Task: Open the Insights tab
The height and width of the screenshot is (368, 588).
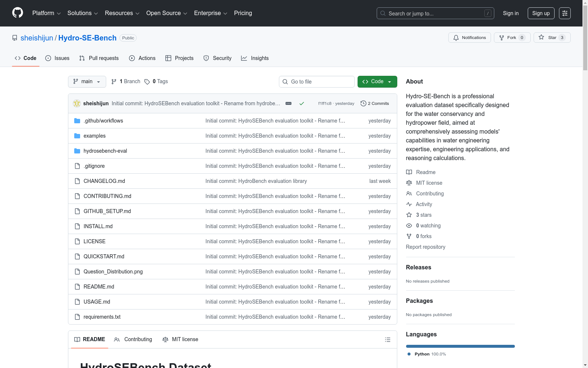Action: pyautogui.click(x=255, y=58)
